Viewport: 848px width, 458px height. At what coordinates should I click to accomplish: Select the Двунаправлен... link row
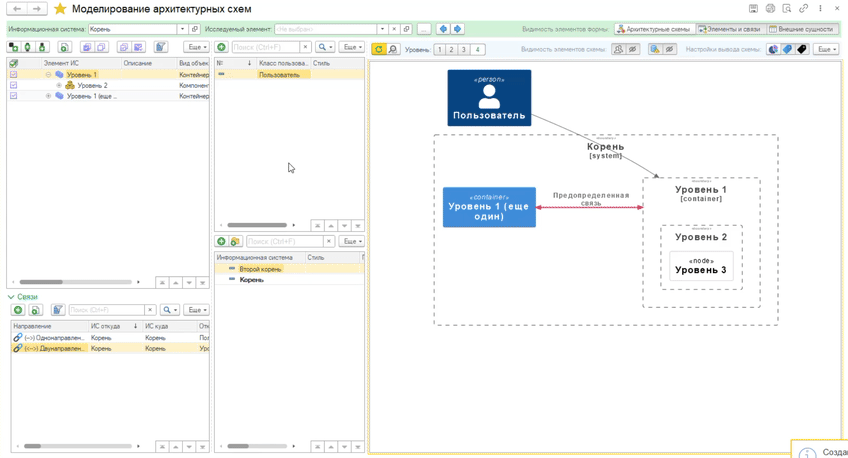(x=110, y=348)
